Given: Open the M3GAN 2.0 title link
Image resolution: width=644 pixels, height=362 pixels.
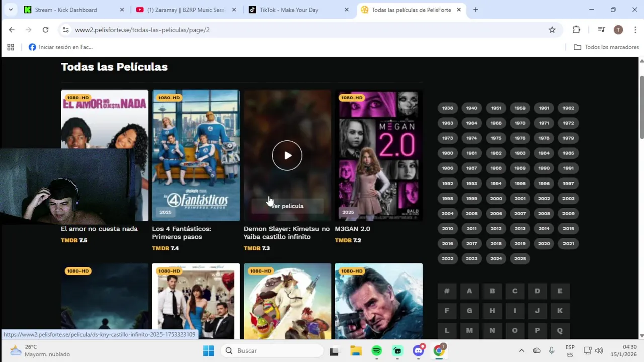Looking at the screenshot, I should tap(352, 229).
